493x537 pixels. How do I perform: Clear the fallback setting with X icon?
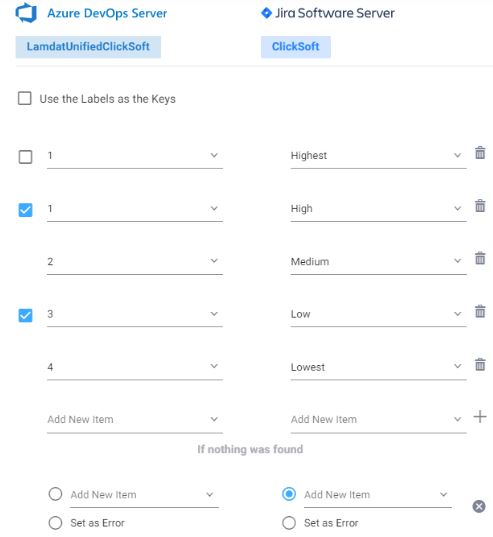pyautogui.click(x=479, y=506)
